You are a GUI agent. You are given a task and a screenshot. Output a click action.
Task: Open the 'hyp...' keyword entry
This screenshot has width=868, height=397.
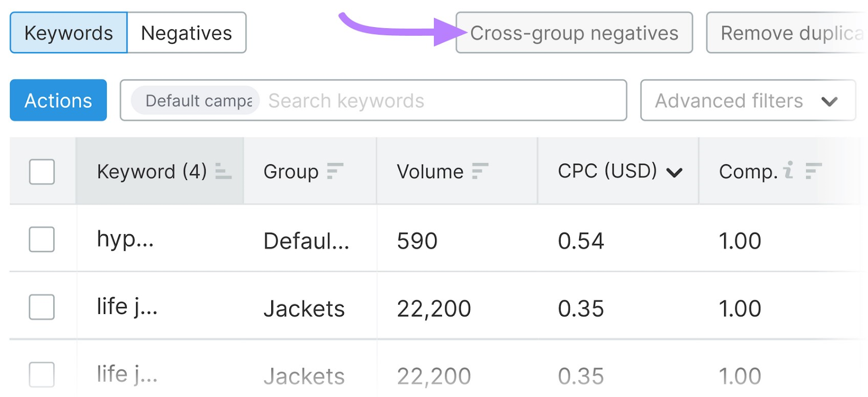125,239
